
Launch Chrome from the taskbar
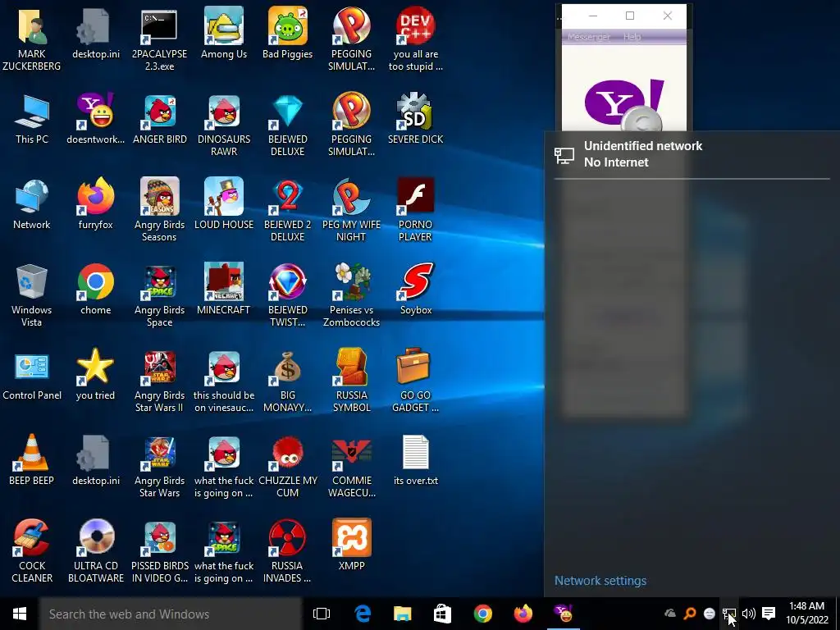pyautogui.click(x=482, y=614)
